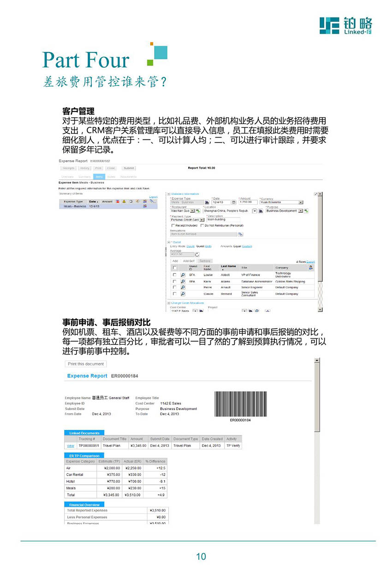This screenshot has width=392, height=567.
Task: Click the History button
Action: [x=84, y=168]
